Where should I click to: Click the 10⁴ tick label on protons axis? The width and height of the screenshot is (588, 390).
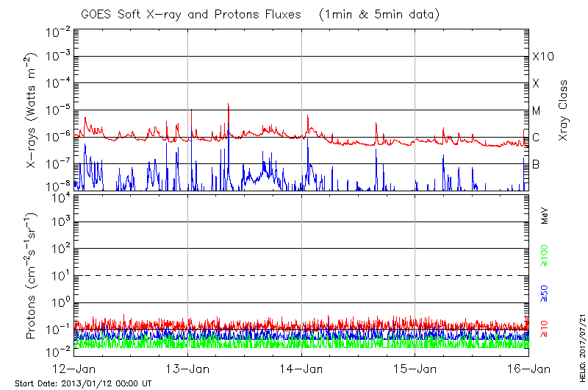[58, 196]
